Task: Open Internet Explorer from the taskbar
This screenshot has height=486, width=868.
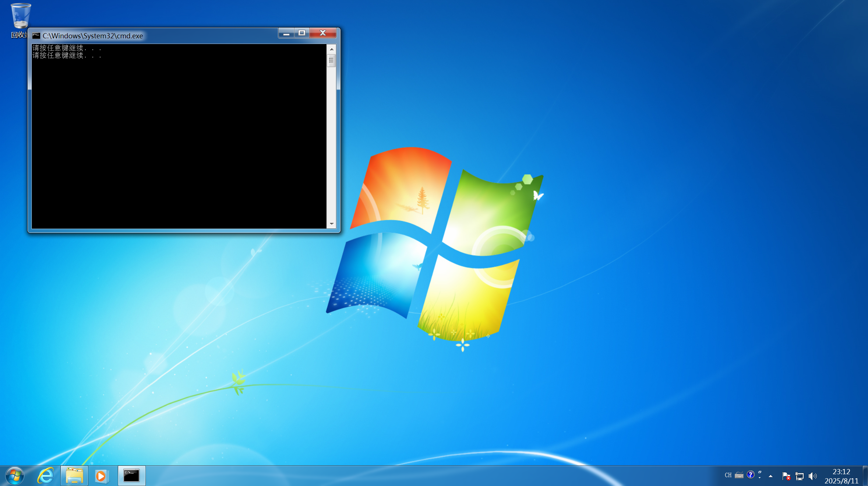Action: 46,476
